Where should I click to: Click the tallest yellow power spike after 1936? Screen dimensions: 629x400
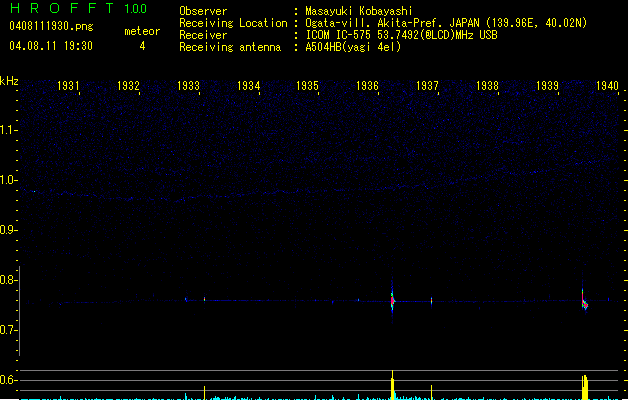point(393,385)
